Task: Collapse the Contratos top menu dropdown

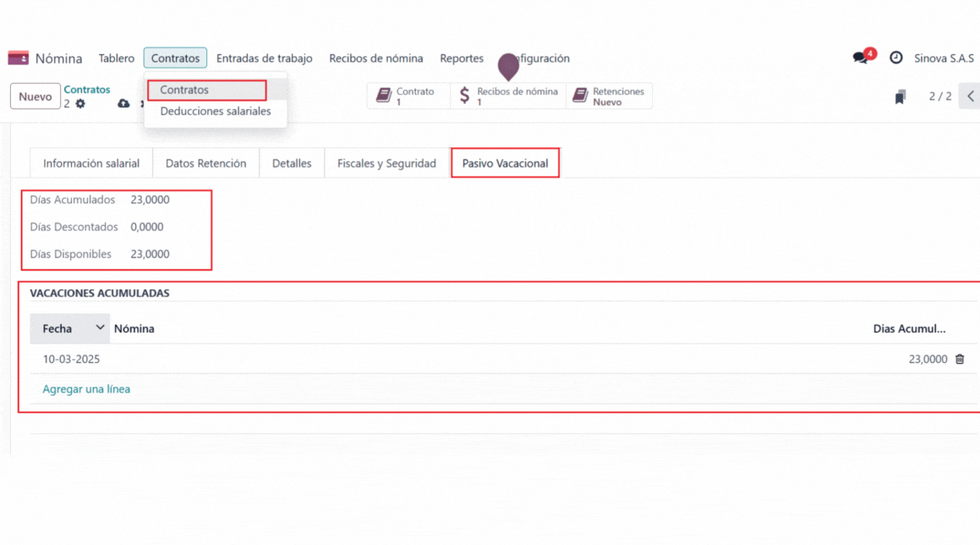Action: 175,58
